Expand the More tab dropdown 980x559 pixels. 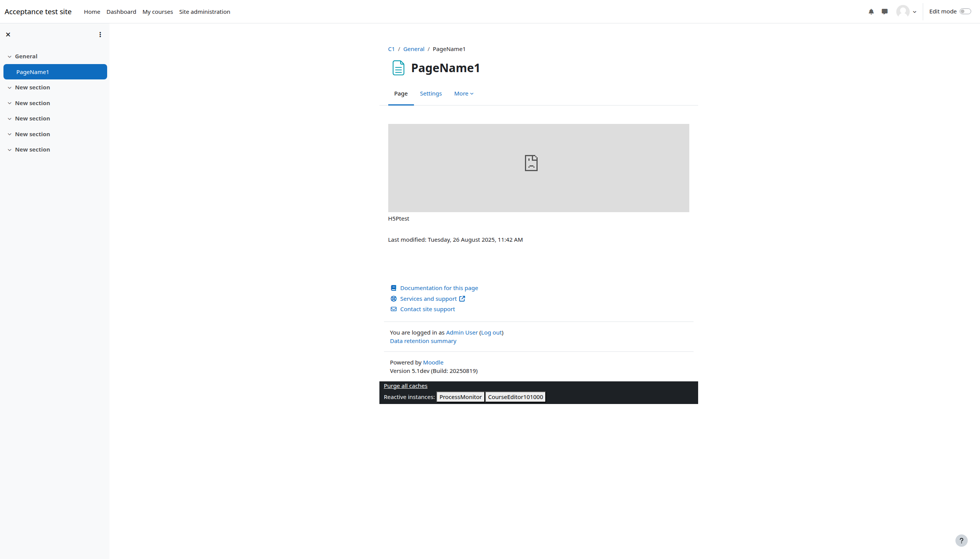point(463,94)
